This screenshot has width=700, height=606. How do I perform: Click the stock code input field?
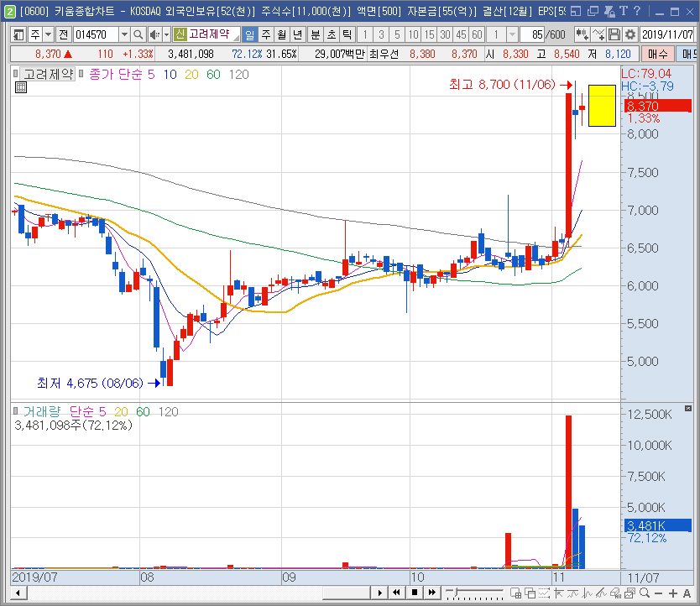(97, 34)
